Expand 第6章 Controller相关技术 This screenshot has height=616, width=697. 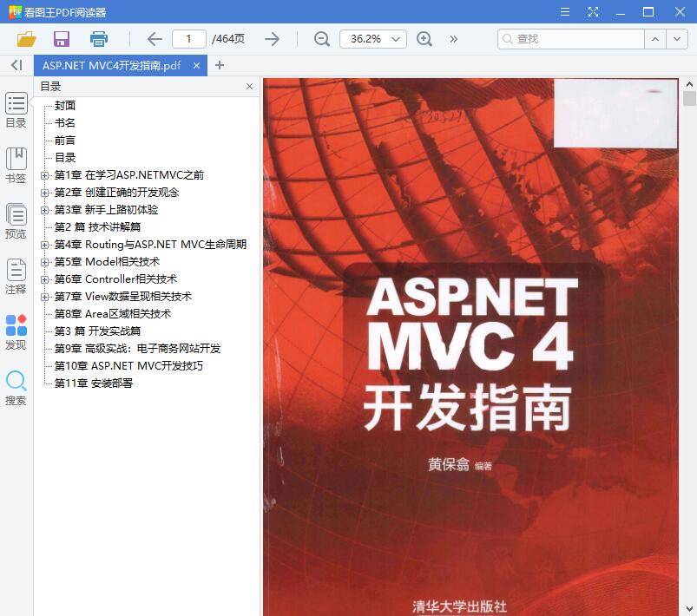coord(44,279)
